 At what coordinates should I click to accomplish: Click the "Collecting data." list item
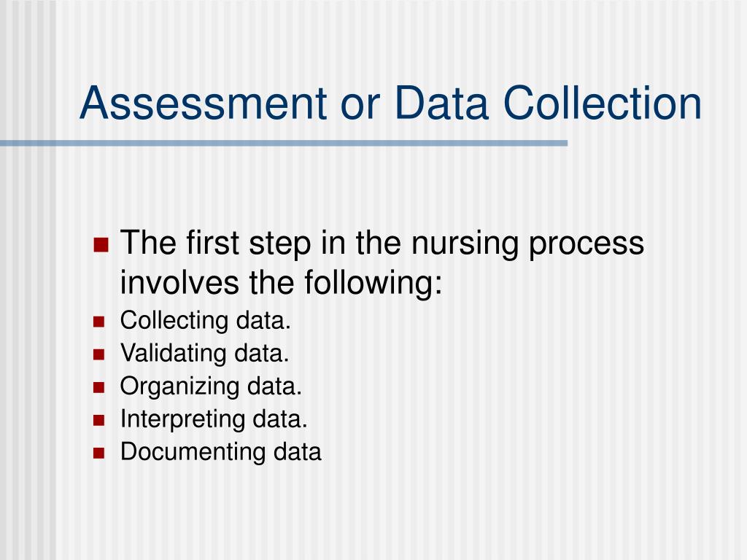pos(205,321)
